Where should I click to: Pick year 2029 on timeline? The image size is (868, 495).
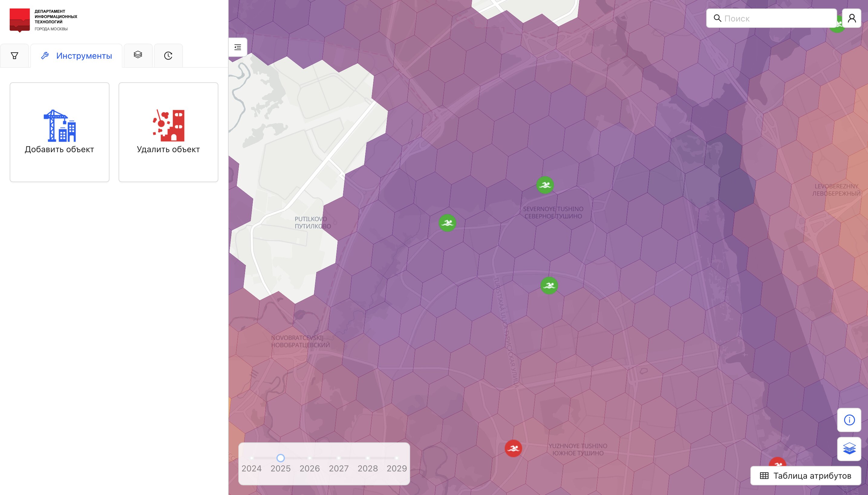(x=396, y=458)
